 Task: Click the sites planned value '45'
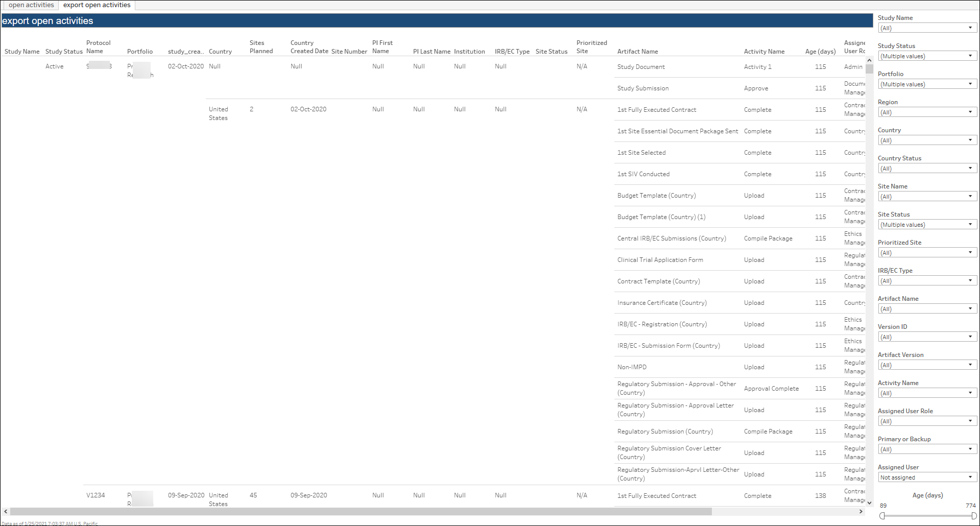pos(253,495)
